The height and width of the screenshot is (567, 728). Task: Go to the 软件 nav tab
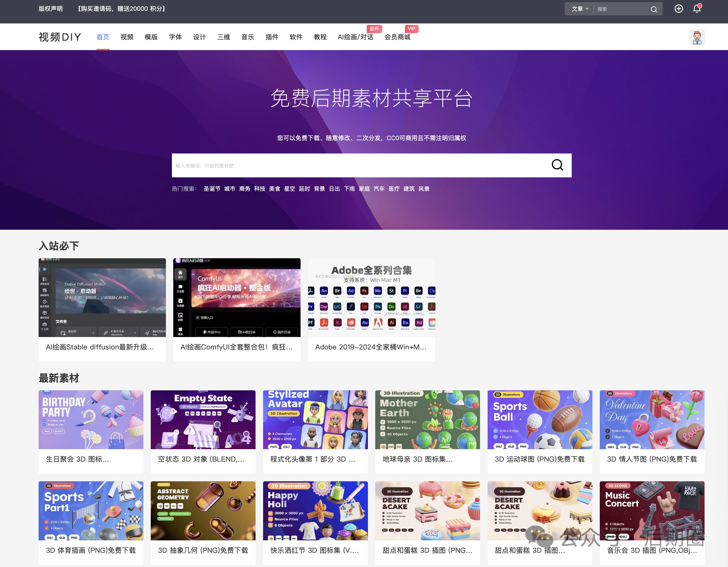pyautogui.click(x=296, y=37)
